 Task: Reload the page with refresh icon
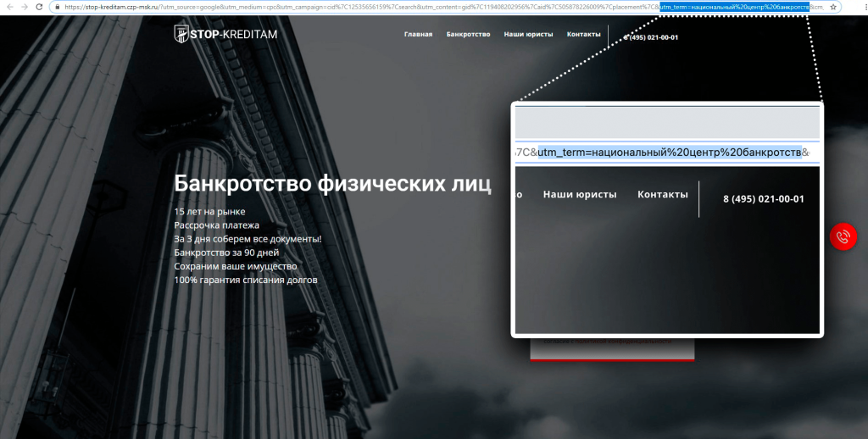click(x=39, y=7)
